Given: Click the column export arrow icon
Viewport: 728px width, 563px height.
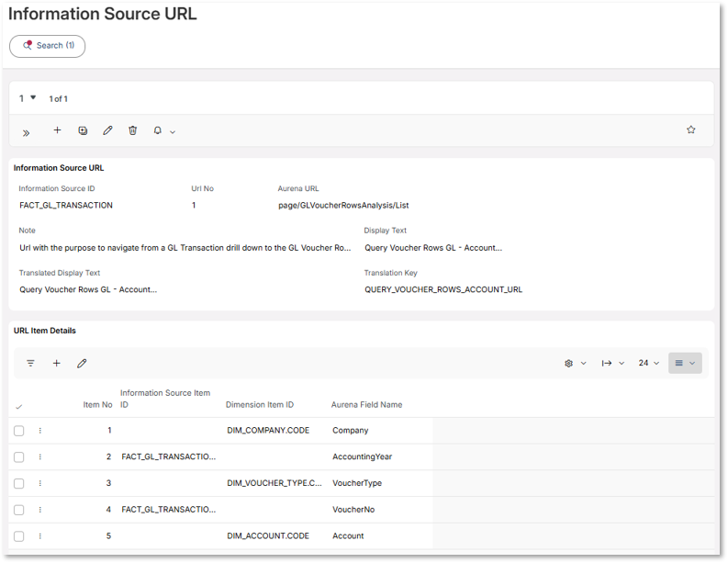Looking at the screenshot, I should pyautogui.click(x=606, y=364).
